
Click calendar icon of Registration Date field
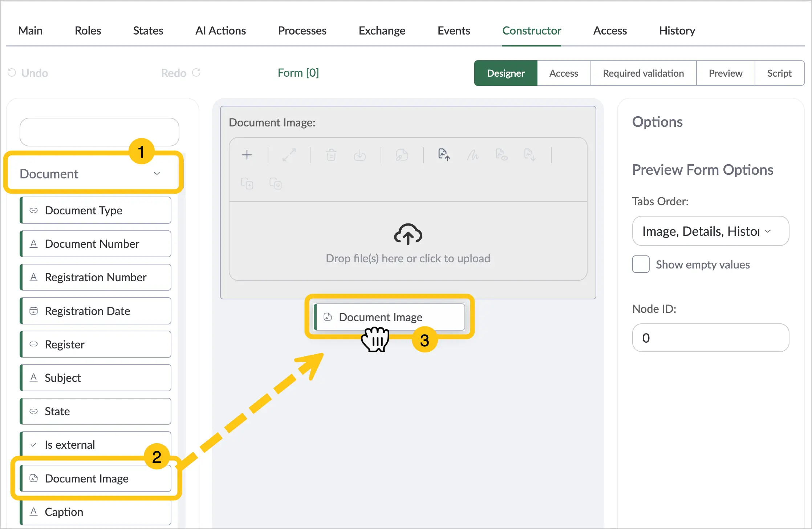tap(34, 311)
